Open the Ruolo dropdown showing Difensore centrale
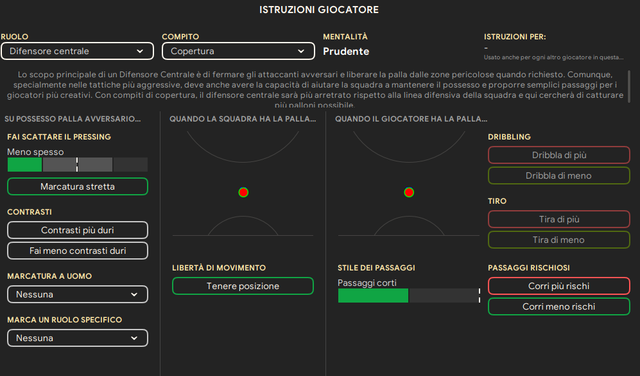 tap(77, 51)
